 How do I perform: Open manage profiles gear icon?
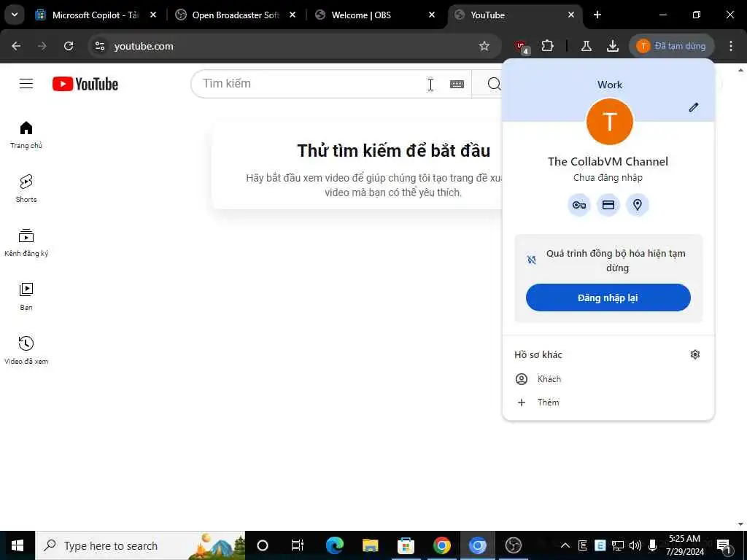coord(695,354)
